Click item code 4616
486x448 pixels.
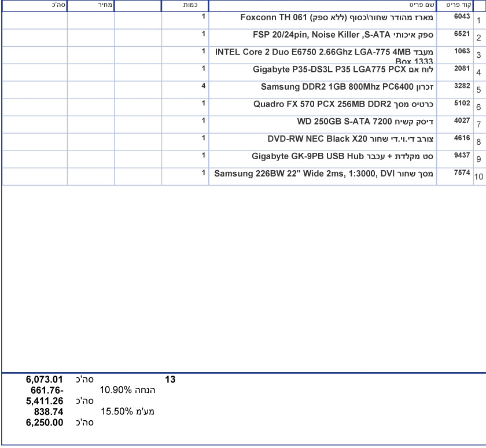(462, 138)
